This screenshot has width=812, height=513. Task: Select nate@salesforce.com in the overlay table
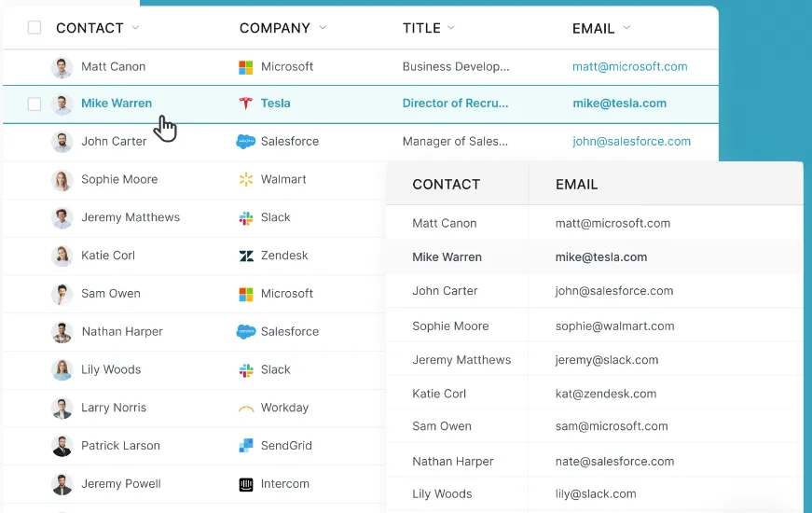point(614,461)
